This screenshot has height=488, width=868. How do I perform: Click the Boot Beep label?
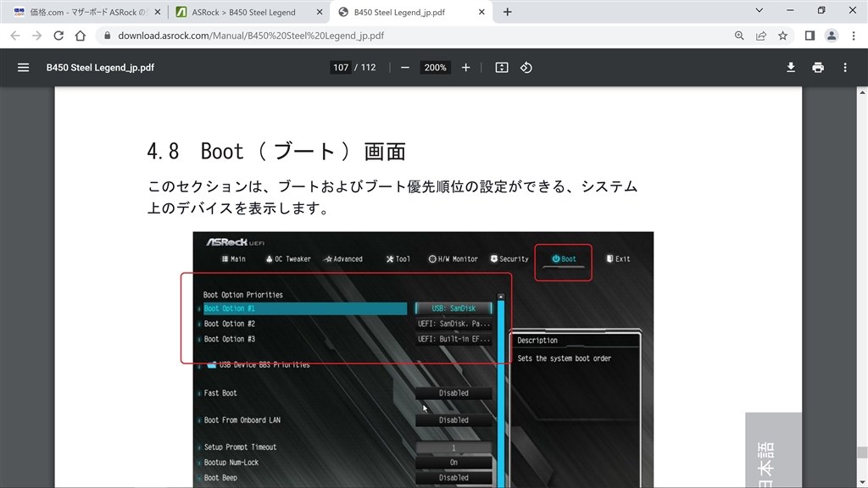[x=220, y=478]
